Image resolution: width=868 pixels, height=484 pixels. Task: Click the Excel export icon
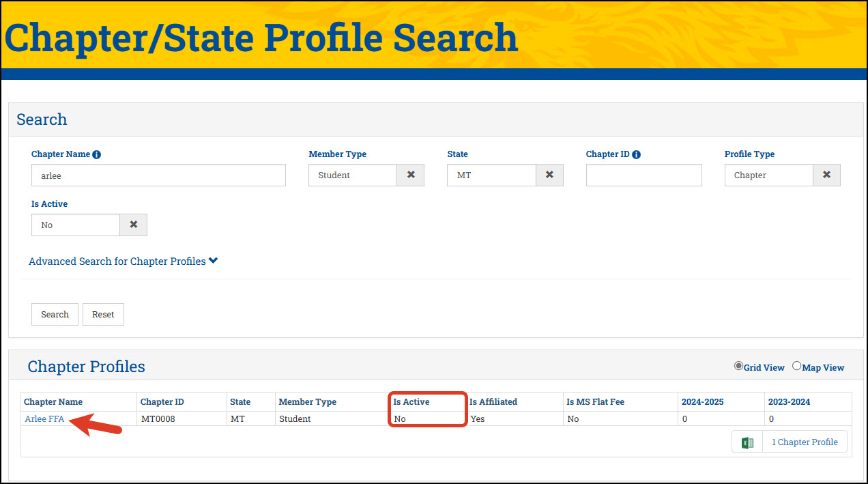point(747,442)
